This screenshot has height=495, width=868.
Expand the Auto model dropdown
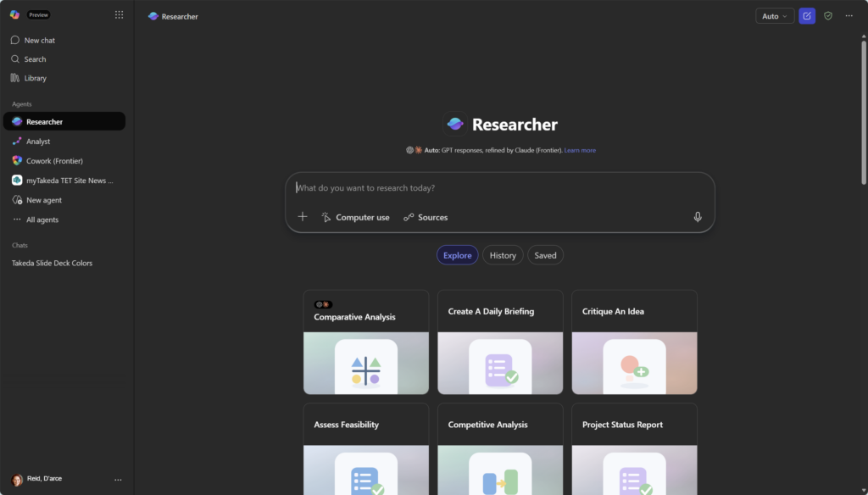click(775, 16)
